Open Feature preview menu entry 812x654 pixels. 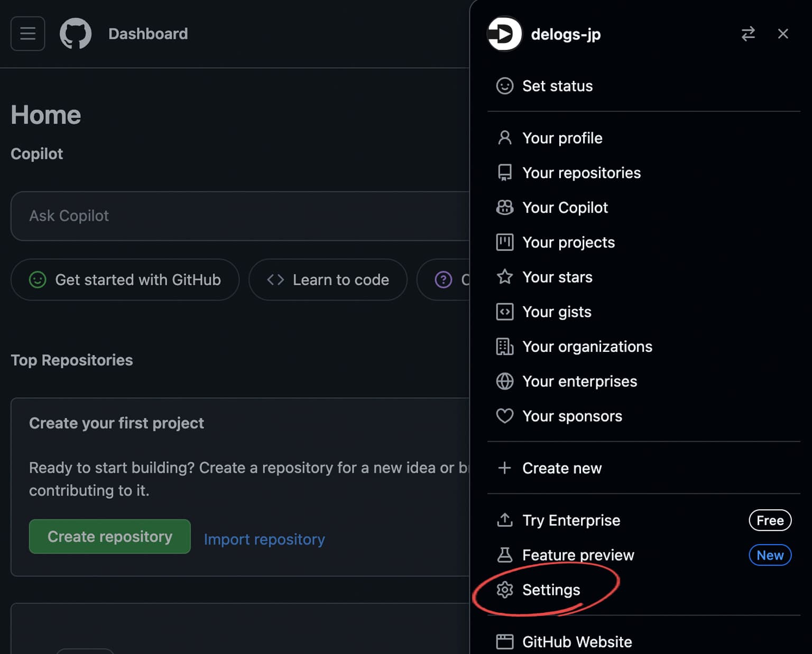643,555
